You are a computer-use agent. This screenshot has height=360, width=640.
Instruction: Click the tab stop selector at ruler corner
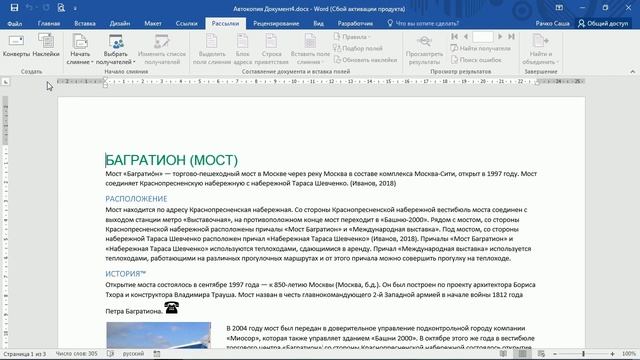(x=6, y=82)
